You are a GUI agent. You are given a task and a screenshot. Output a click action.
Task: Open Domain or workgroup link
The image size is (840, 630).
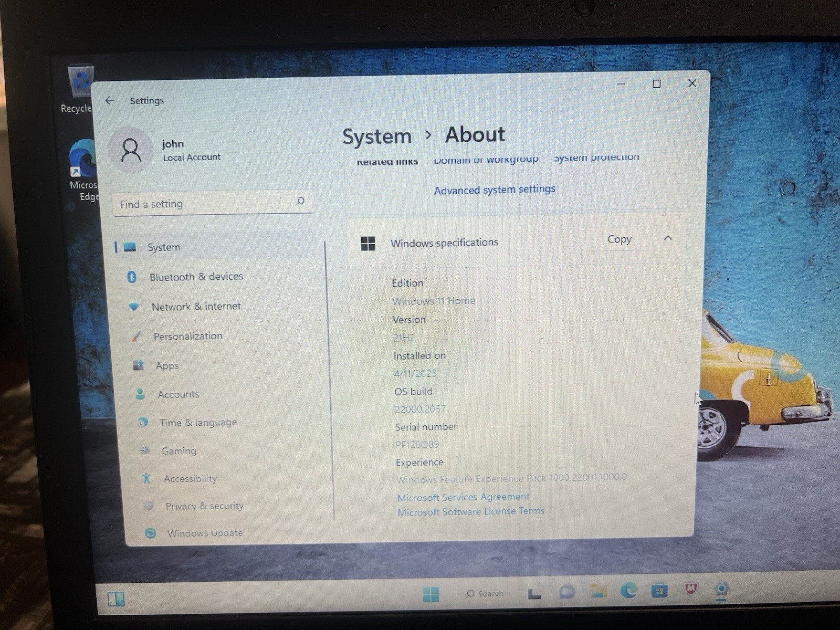[486, 159]
